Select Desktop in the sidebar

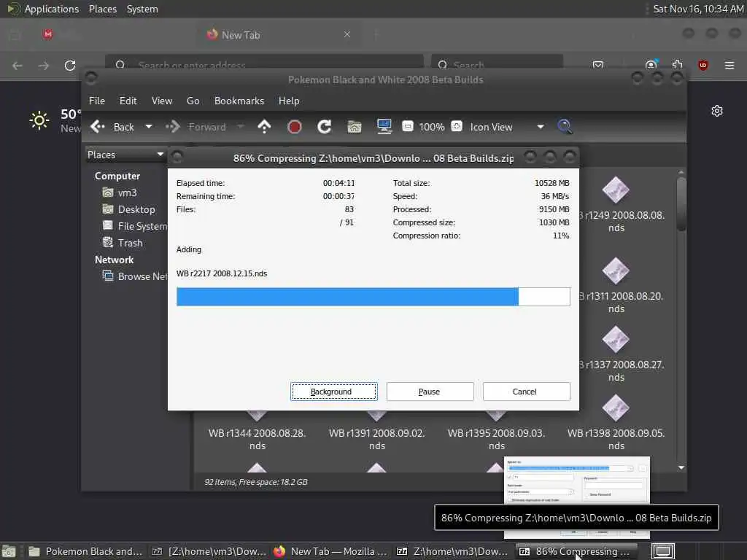coord(128,209)
